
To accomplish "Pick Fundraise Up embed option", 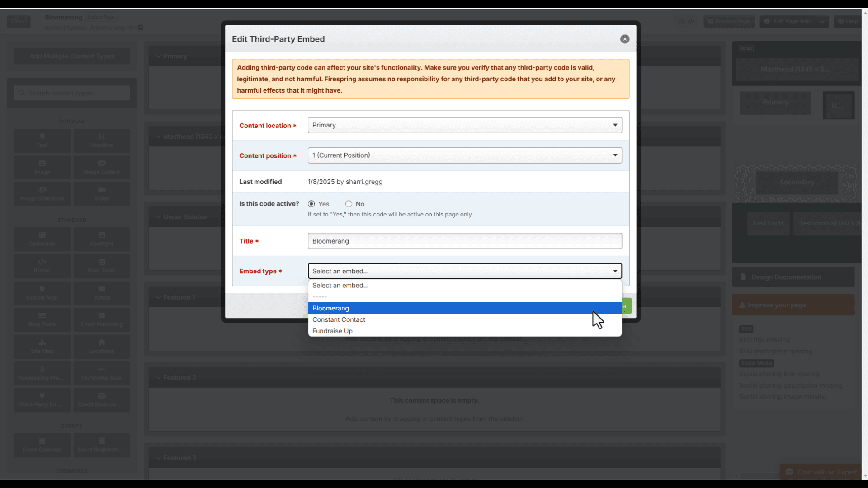I will pos(465,331).
